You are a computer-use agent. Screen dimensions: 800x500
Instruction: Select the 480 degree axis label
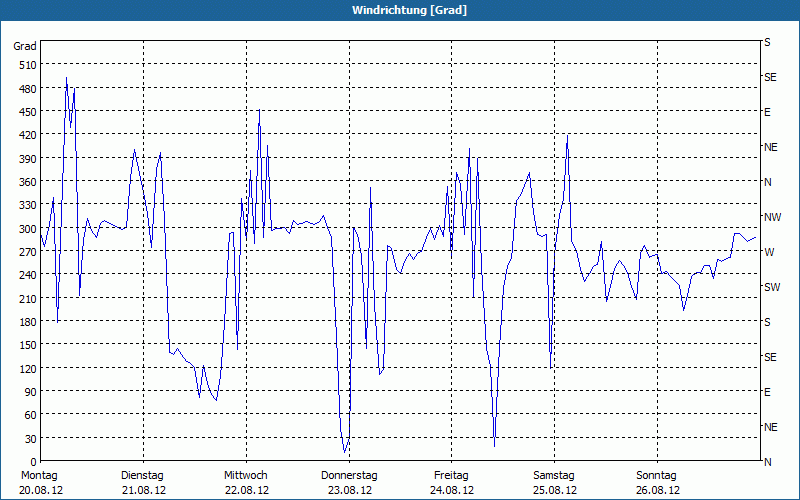tap(28, 89)
